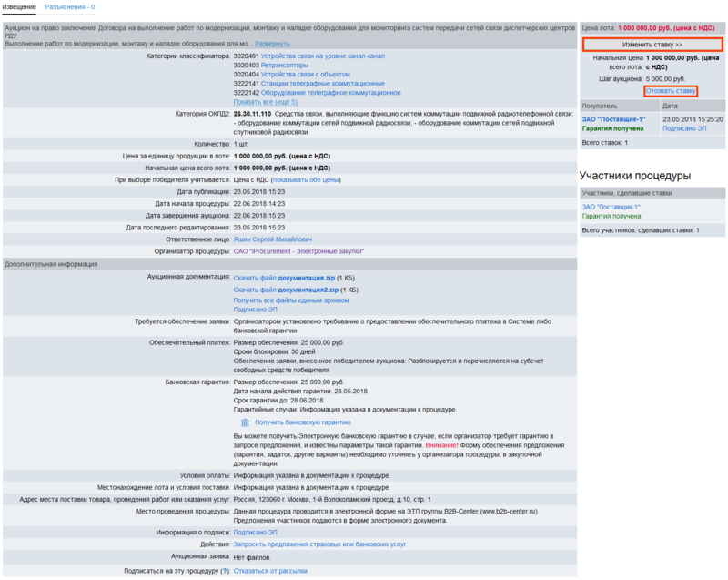728x580 pixels.
Task: Open ЗАО Поставщик-1 in bids table
Action: point(614,119)
